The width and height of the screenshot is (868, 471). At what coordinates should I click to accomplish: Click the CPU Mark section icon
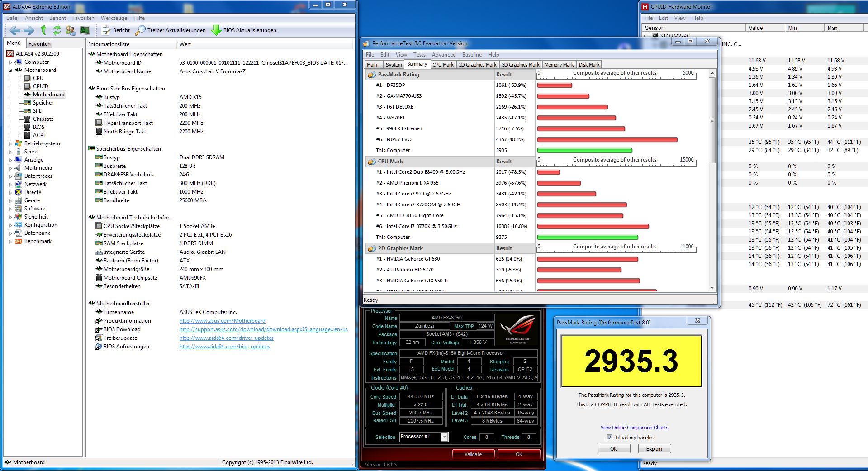tap(371, 162)
